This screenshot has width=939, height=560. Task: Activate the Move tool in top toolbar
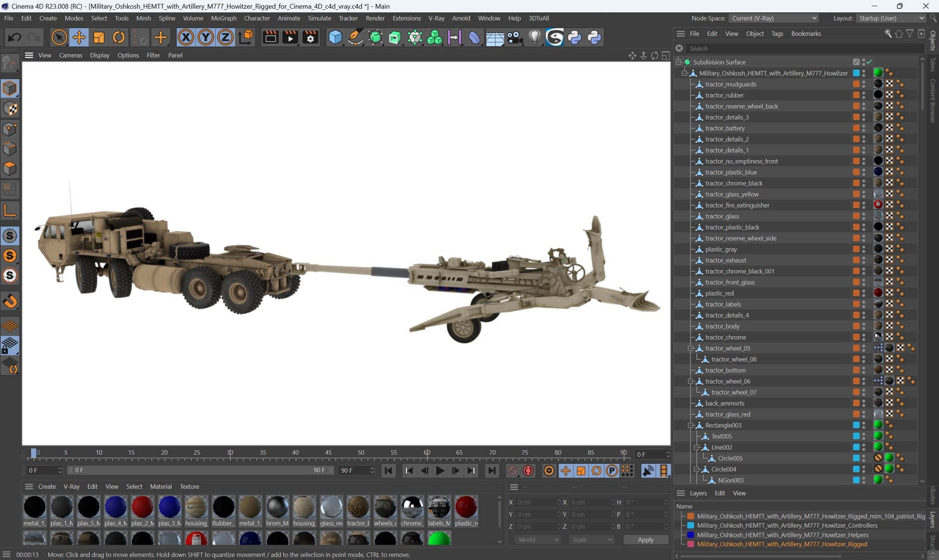(x=79, y=37)
